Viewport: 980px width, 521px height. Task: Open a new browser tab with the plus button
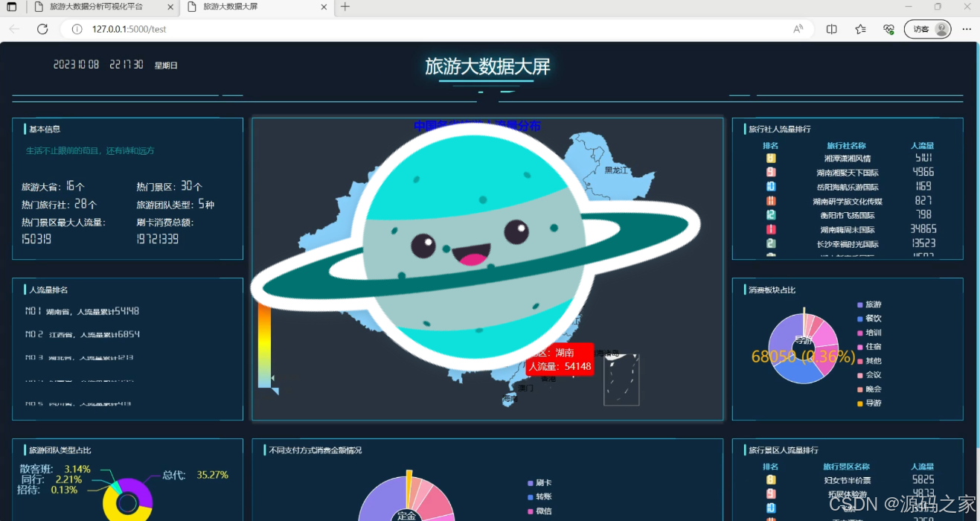point(344,9)
